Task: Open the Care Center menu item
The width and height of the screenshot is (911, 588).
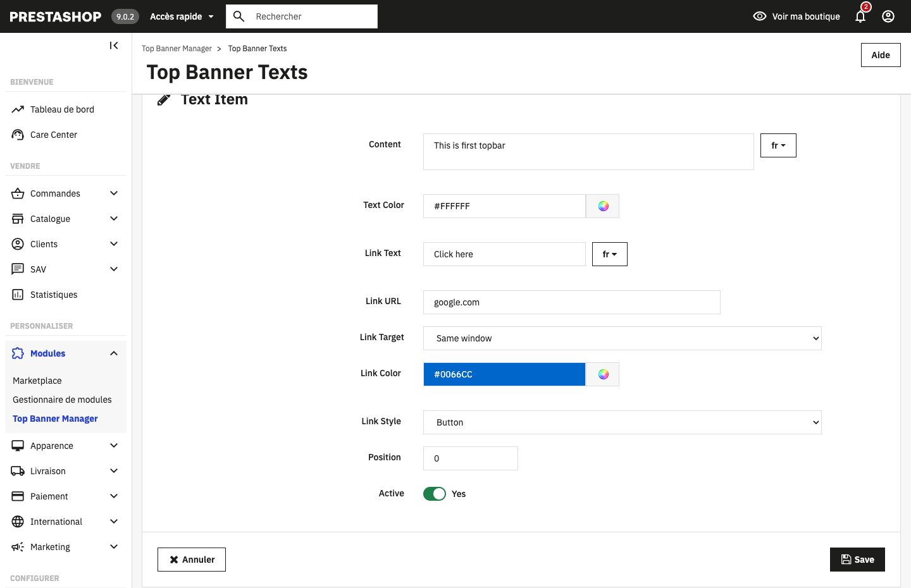Action: point(54,135)
